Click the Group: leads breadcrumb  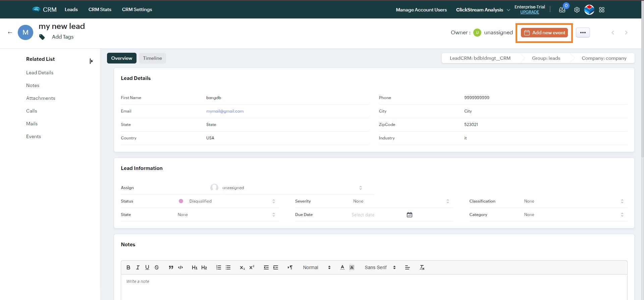546,58
